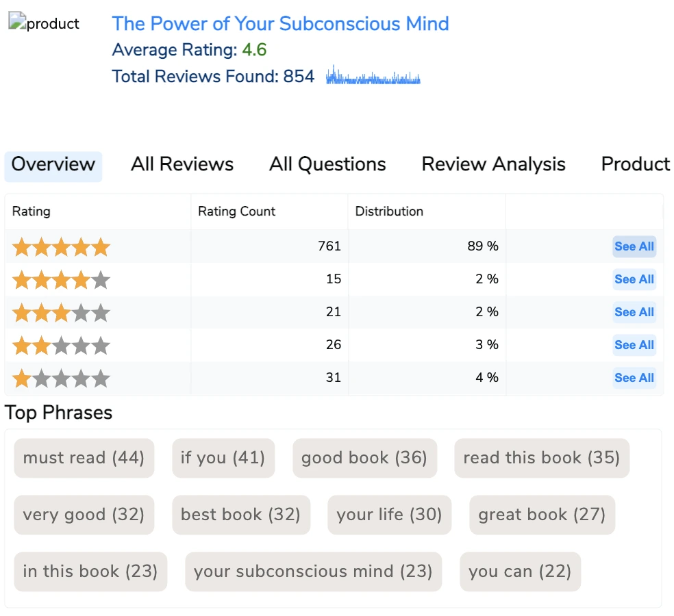Pick the "your subconscious mind (23)" chip

coord(313,572)
